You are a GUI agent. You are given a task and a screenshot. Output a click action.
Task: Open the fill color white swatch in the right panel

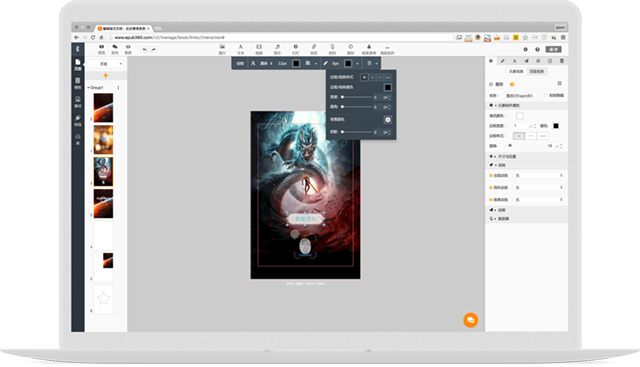[x=519, y=116]
